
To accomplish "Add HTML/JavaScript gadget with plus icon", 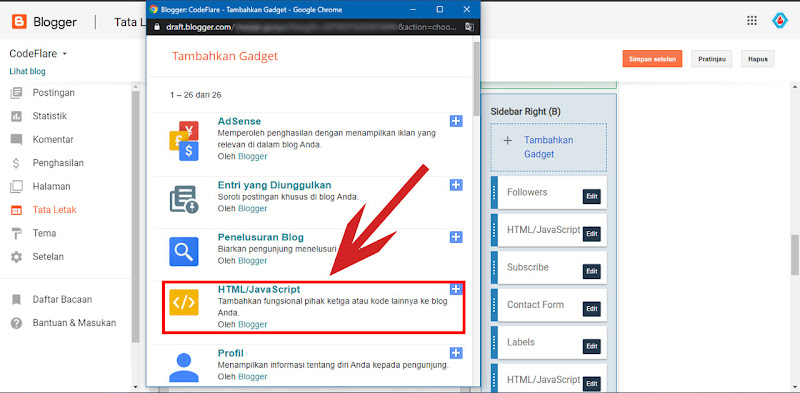I will coord(456,289).
